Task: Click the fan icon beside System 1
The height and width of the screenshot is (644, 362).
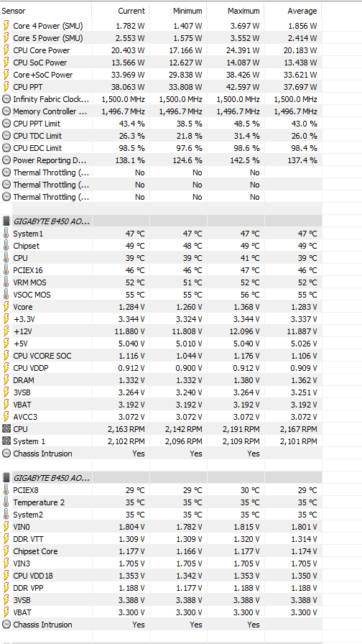Action: point(6,441)
